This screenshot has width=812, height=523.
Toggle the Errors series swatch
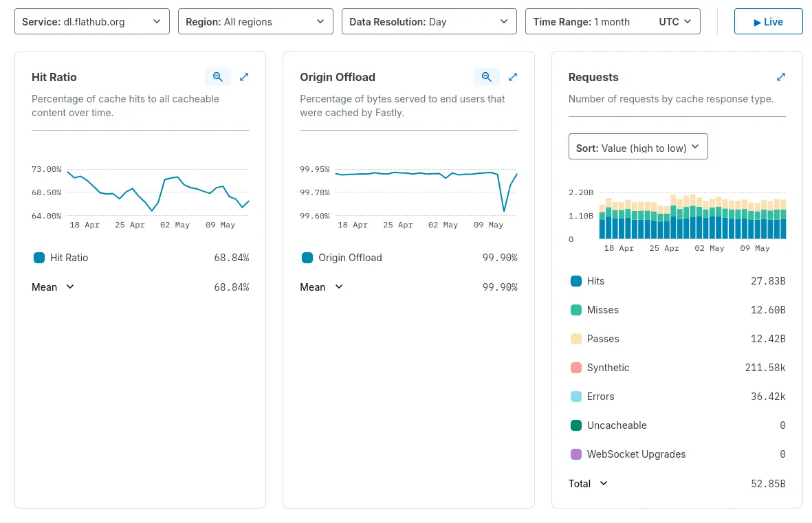[576, 397]
